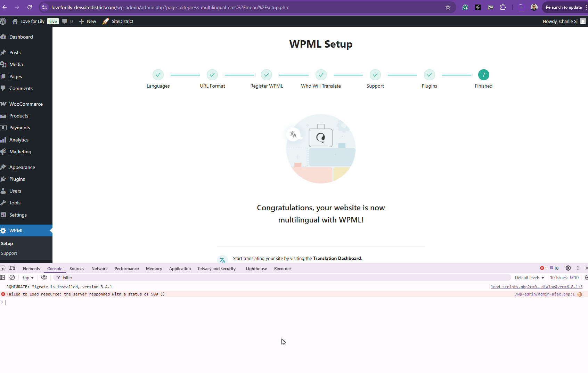Screen dimensions: 588x373
Task: Click the console Filter field
Action: point(283,278)
